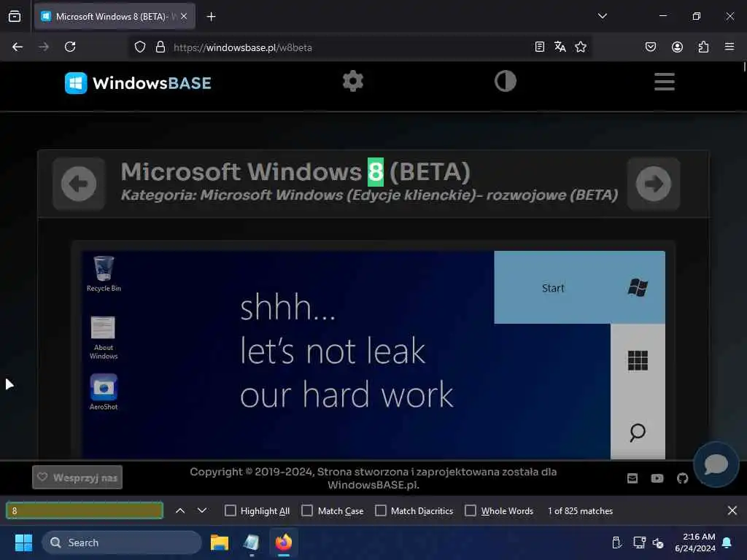The height and width of the screenshot is (560, 747).
Task: Find previous match with up chevron
Action: [180, 510]
